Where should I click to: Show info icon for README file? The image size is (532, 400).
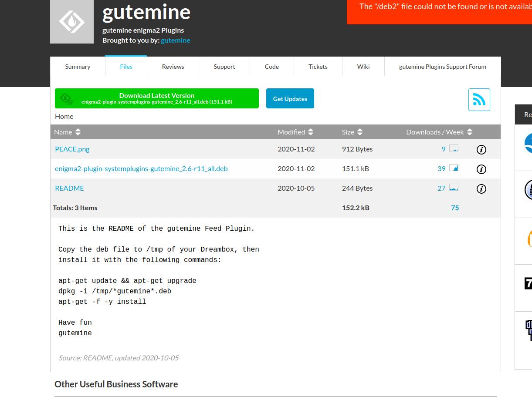(x=481, y=189)
